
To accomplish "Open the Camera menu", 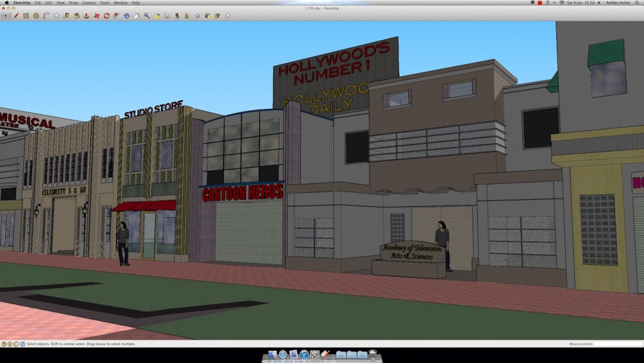I will click(x=89, y=3).
